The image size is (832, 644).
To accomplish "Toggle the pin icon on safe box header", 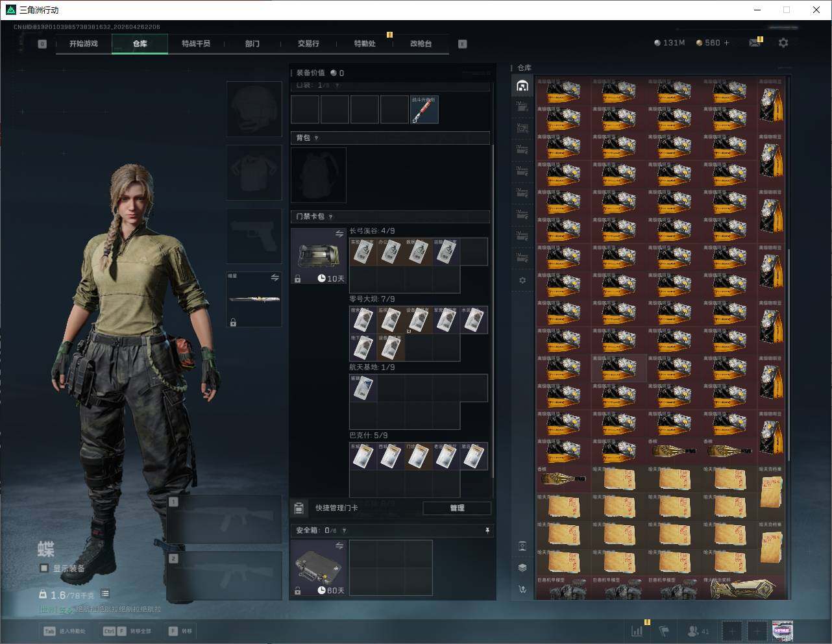I will click(487, 530).
